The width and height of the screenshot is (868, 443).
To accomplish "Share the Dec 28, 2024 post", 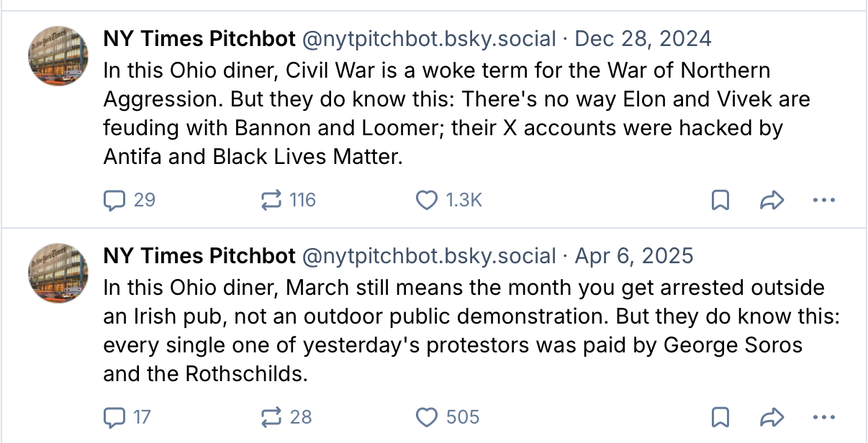I will (x=771, y=200).
